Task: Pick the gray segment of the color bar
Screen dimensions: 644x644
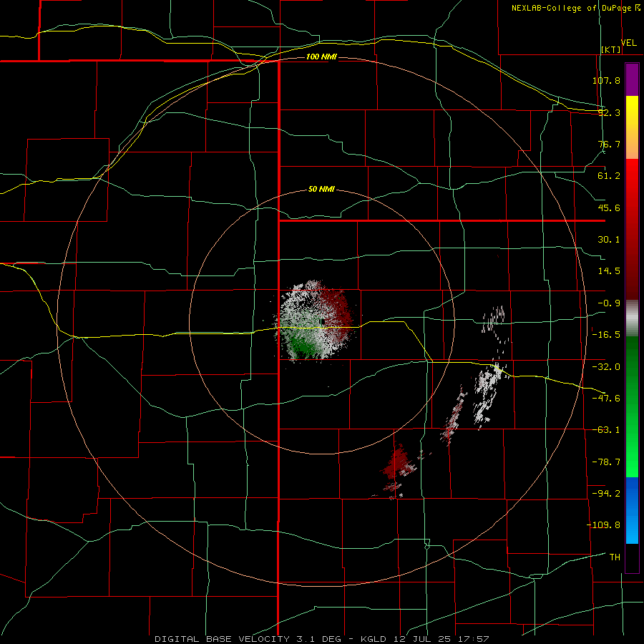Action: [x=632, y=318]
